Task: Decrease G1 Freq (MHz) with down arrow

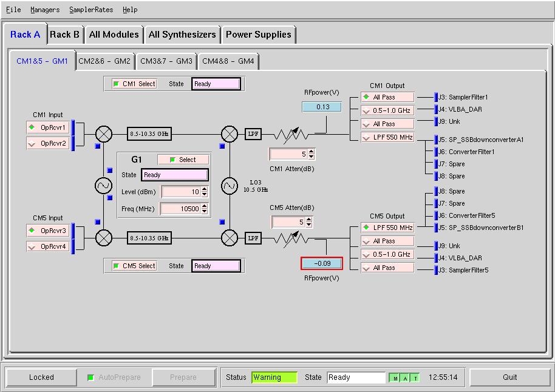Action: coord(204,211)
